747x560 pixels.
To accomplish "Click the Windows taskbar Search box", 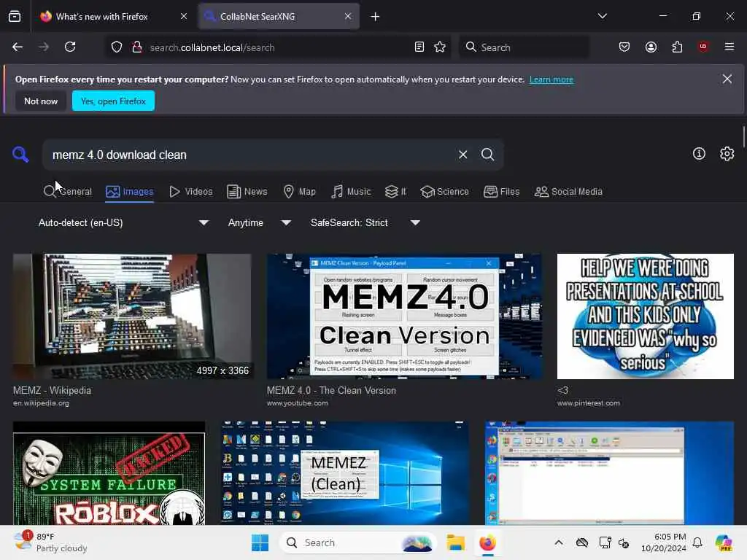I will [x=357, y=542].
